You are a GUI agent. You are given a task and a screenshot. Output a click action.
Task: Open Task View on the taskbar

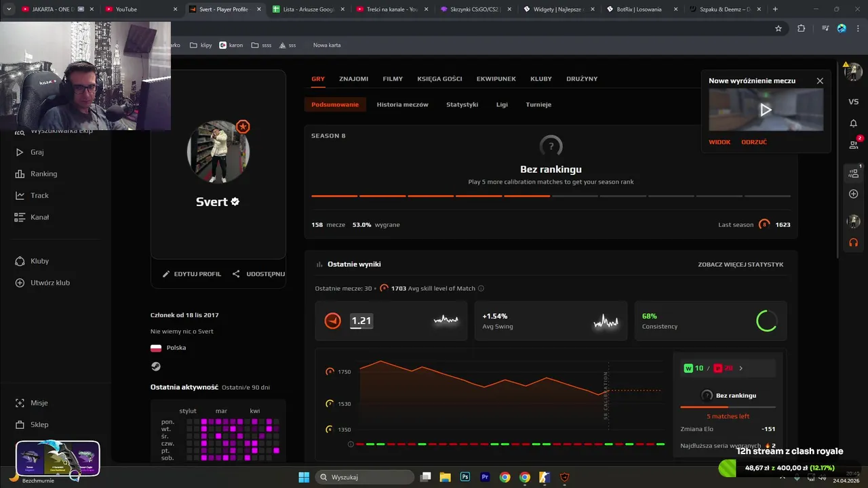click(x=425, y=477)
